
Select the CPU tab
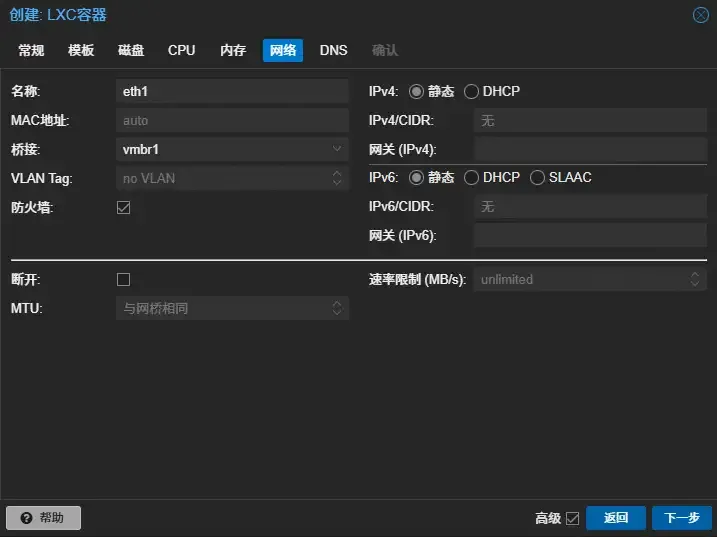(182, 50)
